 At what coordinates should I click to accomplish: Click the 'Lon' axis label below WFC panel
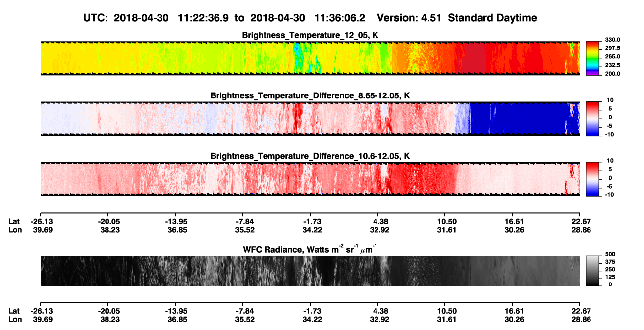pos(15,319)
